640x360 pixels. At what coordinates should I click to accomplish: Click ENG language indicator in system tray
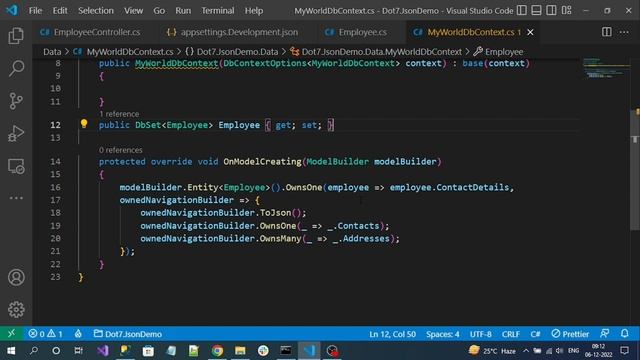[573, 351]
